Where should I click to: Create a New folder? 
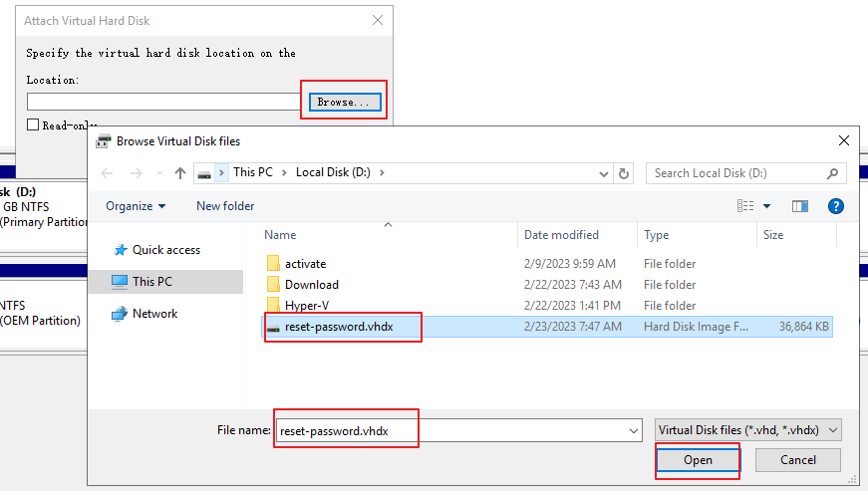(225, 206)
